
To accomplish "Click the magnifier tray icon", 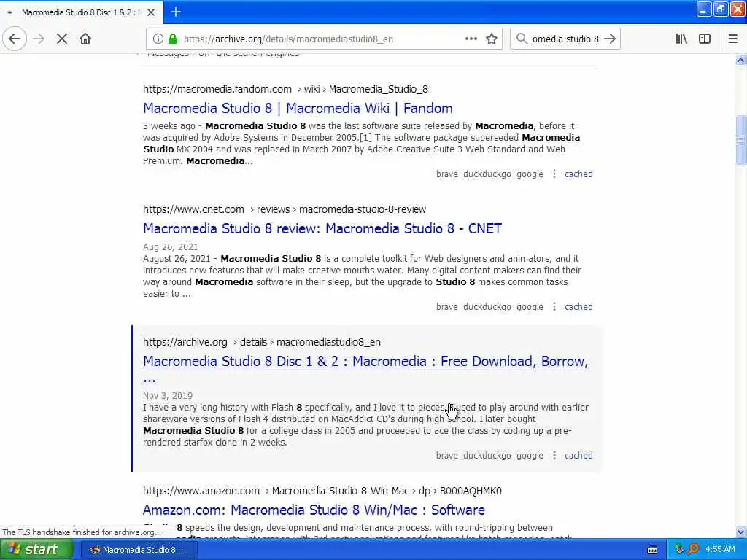I will [x=693, y=550].
